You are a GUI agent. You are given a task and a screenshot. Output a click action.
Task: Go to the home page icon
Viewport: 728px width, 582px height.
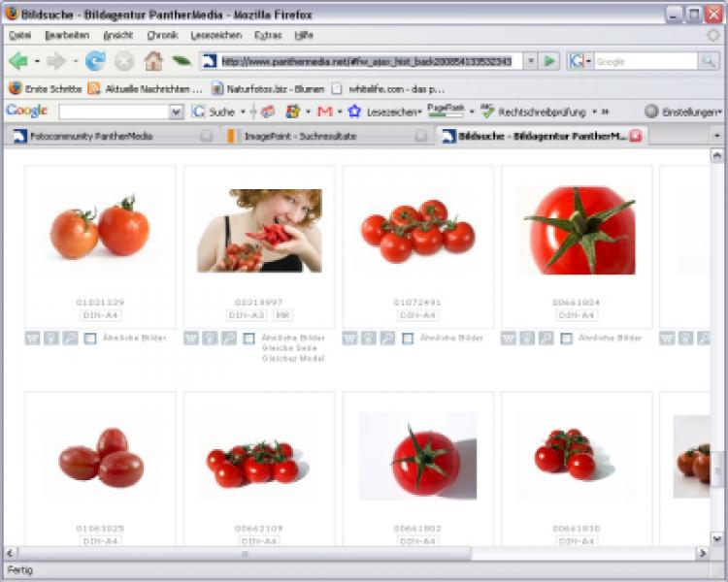point(152,61)
